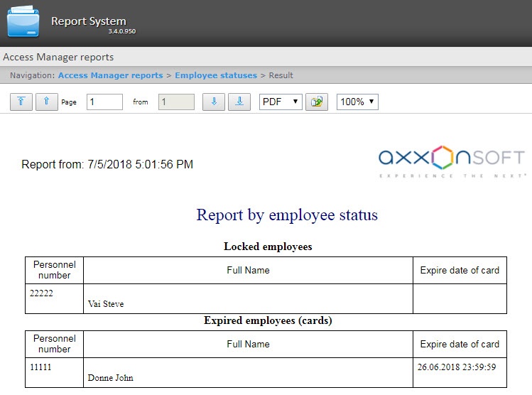Click the Result breadcrumb item
The image size is (532, 395).
tap(281, 75)
